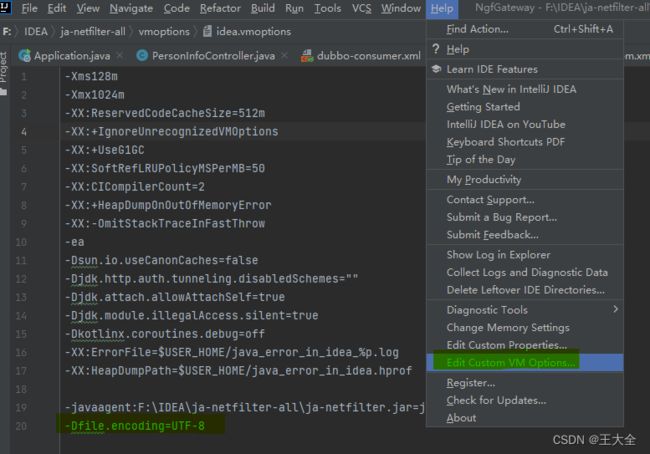650x454 pixels.
Task: Select Show Log in Explorer
Action: click(525, 255)
